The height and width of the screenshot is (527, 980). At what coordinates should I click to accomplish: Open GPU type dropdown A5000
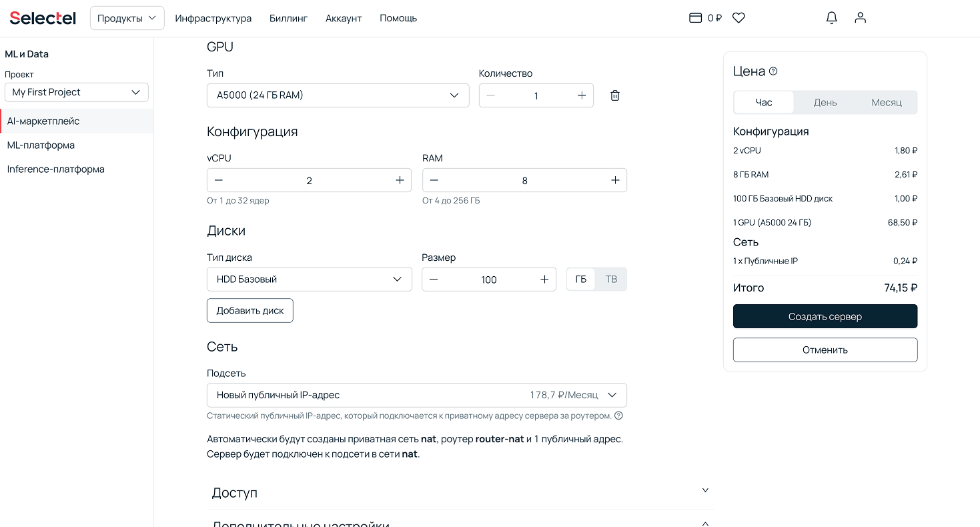pyautogui.click(x=338, y=95)
